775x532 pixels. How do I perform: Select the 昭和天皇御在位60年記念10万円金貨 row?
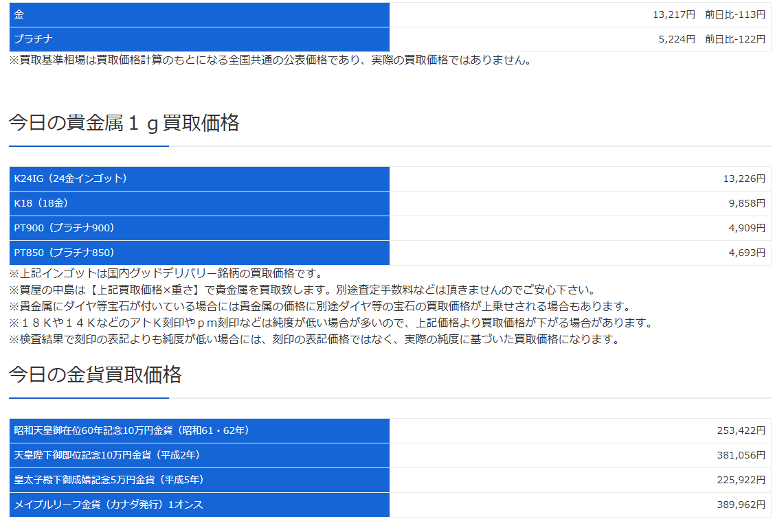390,430
